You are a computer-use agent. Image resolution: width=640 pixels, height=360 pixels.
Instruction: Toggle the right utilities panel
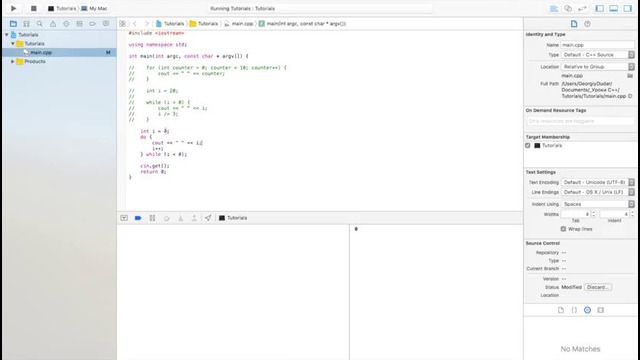coord(628,8)
